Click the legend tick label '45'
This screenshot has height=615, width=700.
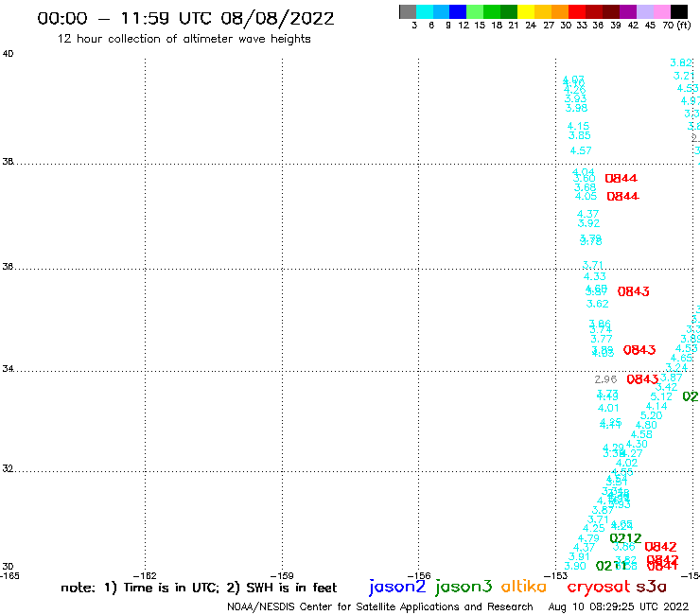click(650, 26)
